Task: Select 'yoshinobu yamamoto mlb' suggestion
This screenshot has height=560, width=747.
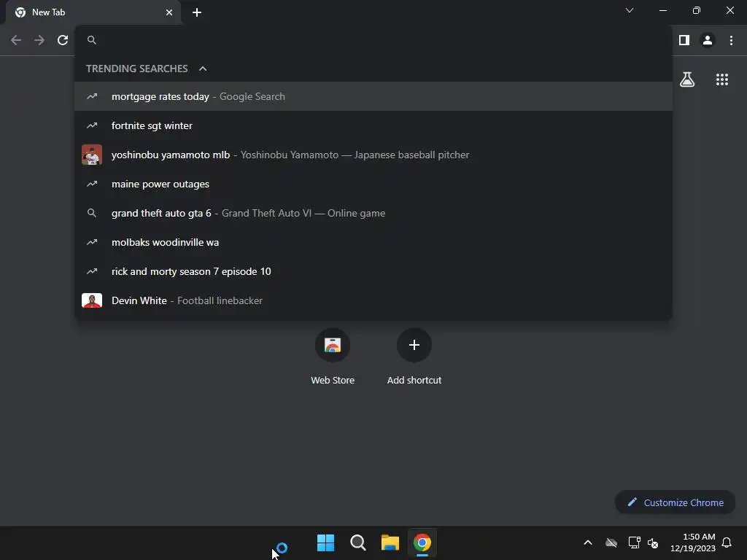Action: (x=373, y=155)
